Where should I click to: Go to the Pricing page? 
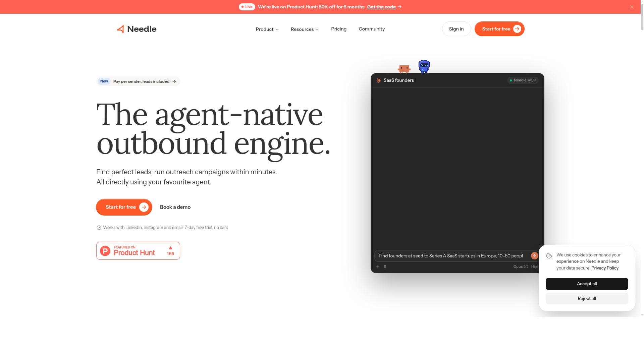(x=339, y=29)
